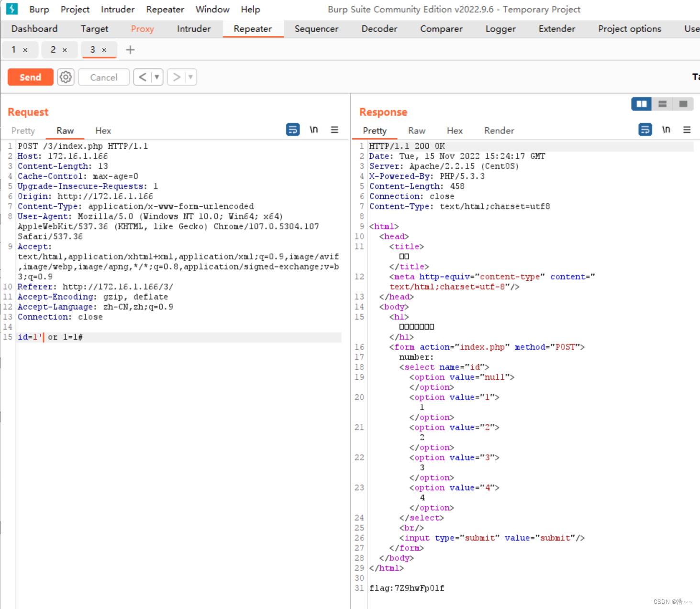Open Repeater settings gear icon
Screen dimensions: 700x609
(x=66, y=77)
